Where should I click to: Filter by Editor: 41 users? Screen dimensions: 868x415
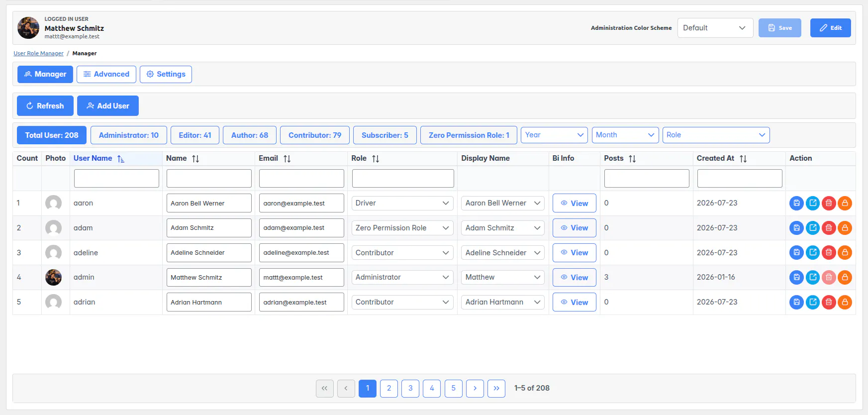(195, 135)
